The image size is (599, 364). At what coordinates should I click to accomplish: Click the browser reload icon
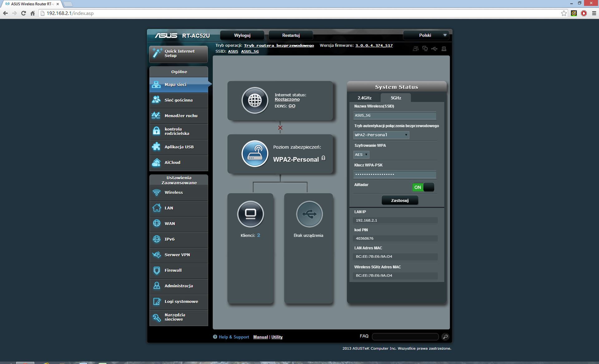23,13
